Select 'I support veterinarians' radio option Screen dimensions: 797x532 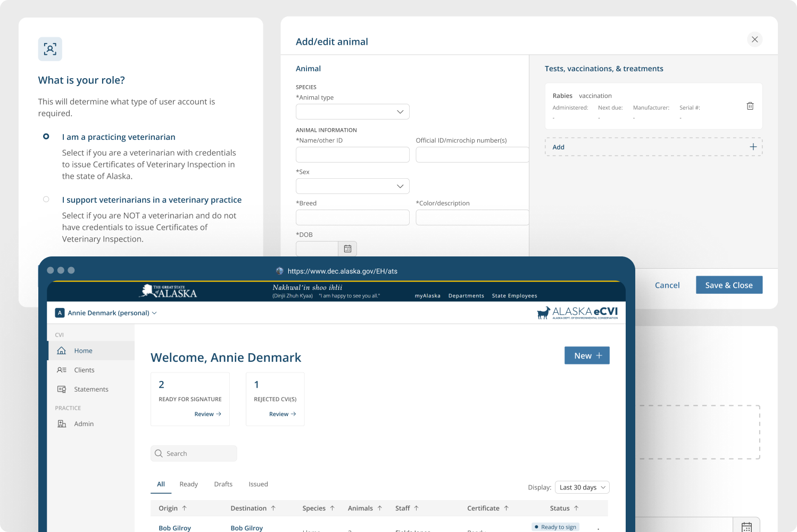46,199
